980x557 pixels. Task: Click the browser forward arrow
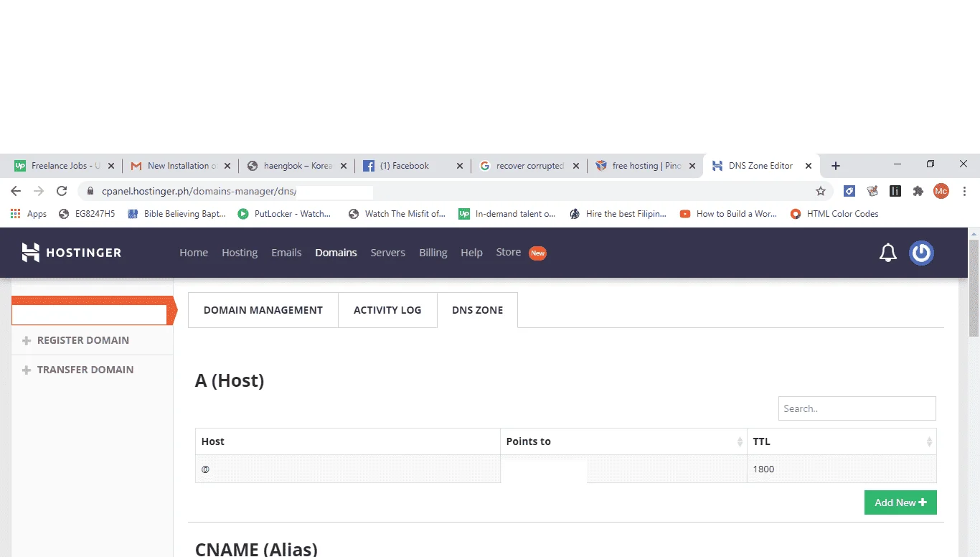[x=39, y=191]
